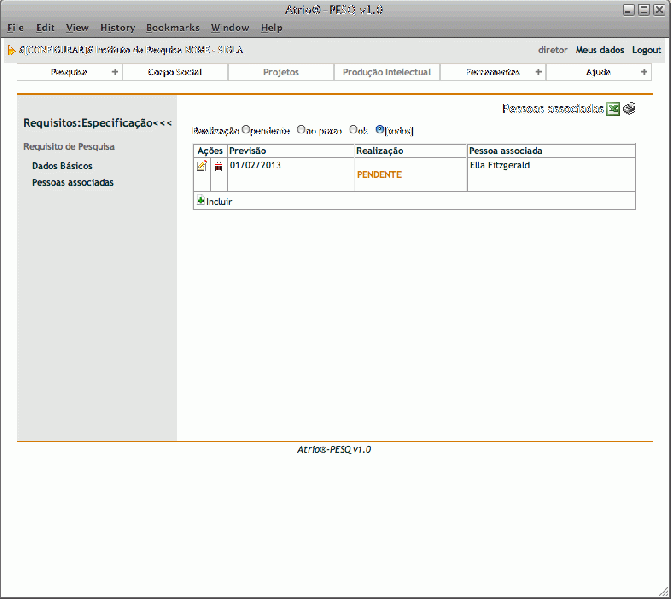Select the '[todos]' radio button
The width and height of the screenshot is (671, 599).
click(380, 130)
